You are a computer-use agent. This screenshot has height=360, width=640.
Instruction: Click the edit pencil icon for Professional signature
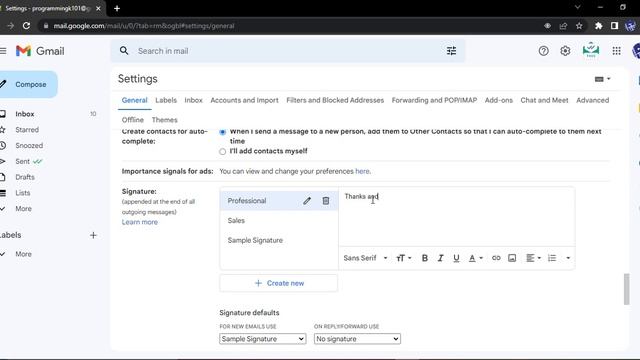[307, 201]
